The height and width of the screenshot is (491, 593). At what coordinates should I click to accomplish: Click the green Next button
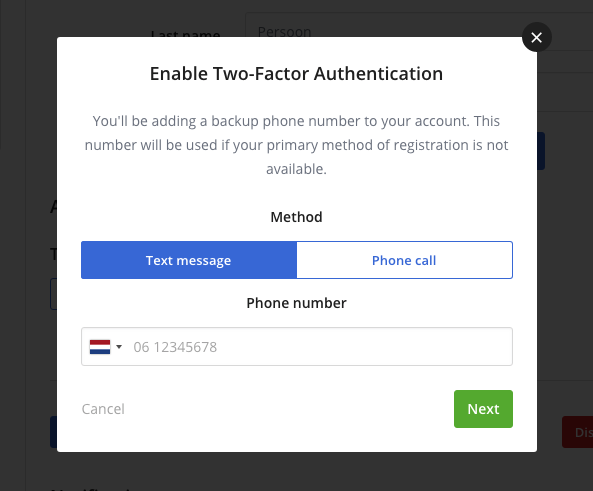[483, 409]
